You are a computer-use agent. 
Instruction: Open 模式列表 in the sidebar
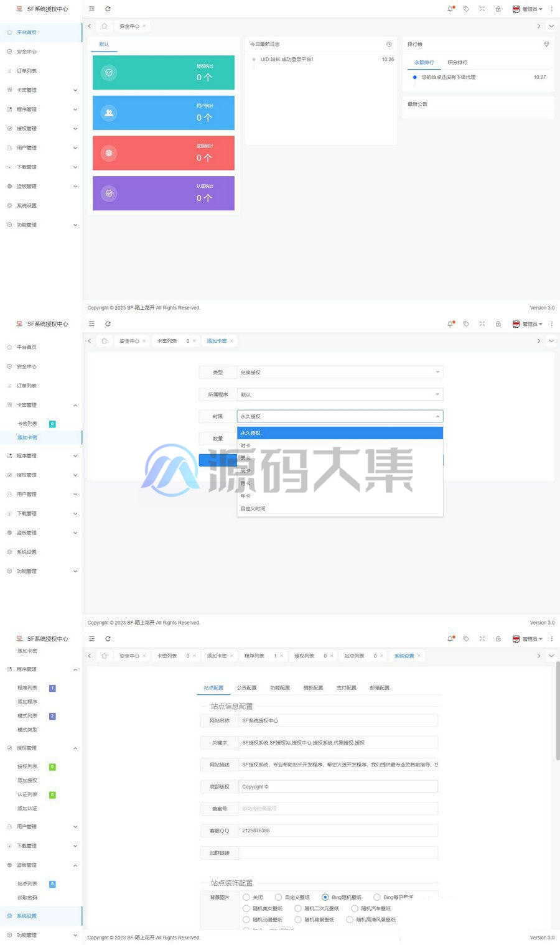(x=27, y=716)
